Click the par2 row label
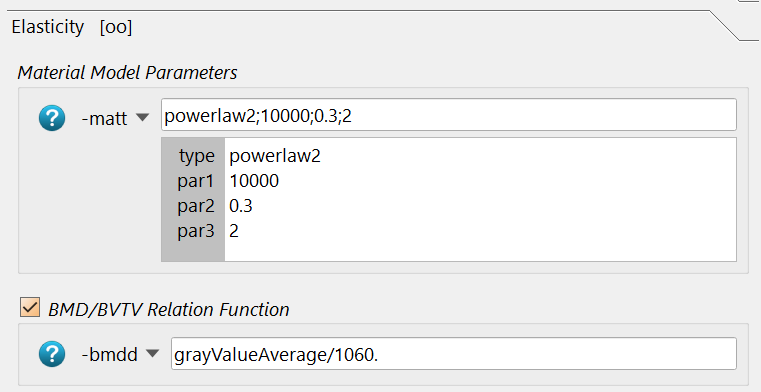The height and width of the screenshot is (392, 761). tap(196, 207)
